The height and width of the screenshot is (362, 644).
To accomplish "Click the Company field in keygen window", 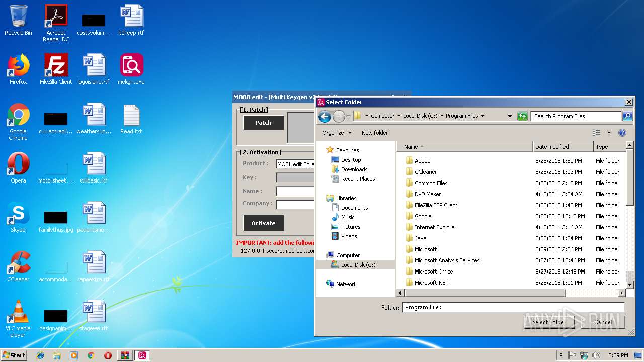I will (x=295, y=205).
